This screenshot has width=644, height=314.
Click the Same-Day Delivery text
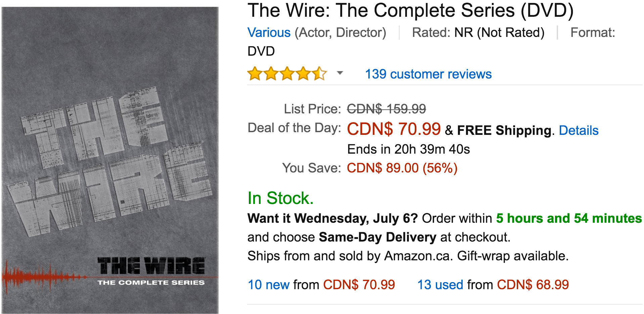[x=377, y=237]
